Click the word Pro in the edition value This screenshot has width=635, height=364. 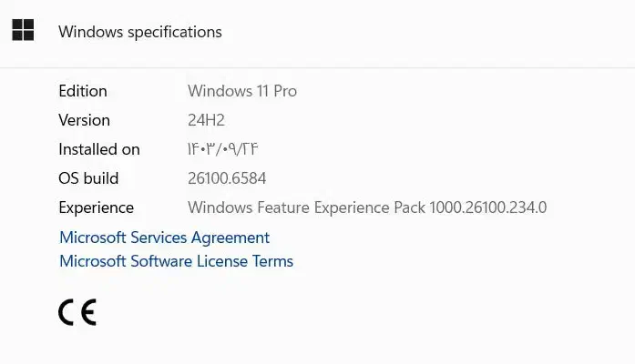pyautogui.click(x=284, y=91)
